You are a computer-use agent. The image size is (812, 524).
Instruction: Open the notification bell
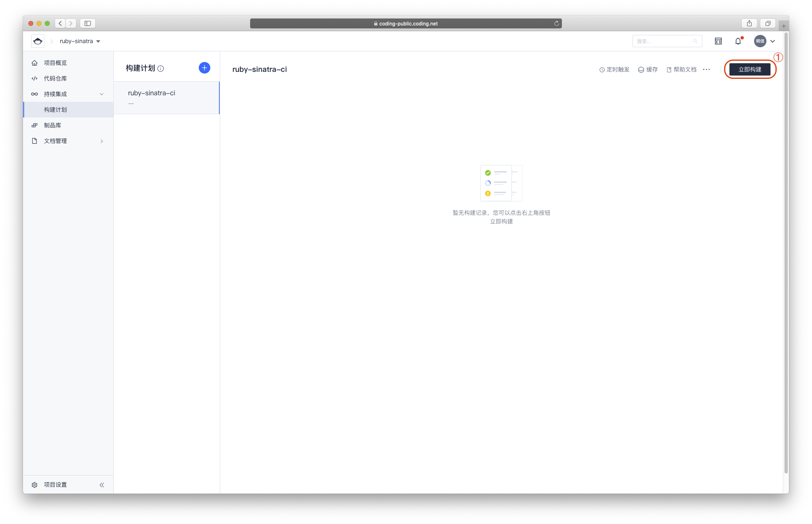coord(738,41)
